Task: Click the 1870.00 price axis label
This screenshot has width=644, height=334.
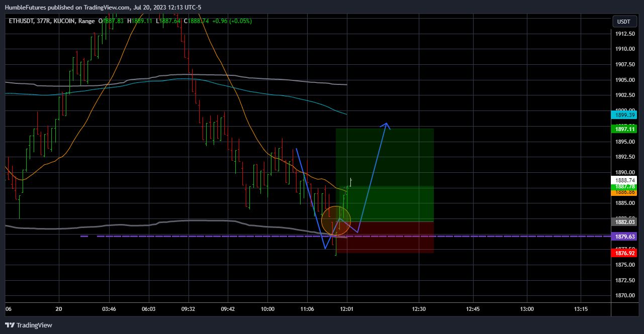Action: pyautogui.click(x=624, y=295)
